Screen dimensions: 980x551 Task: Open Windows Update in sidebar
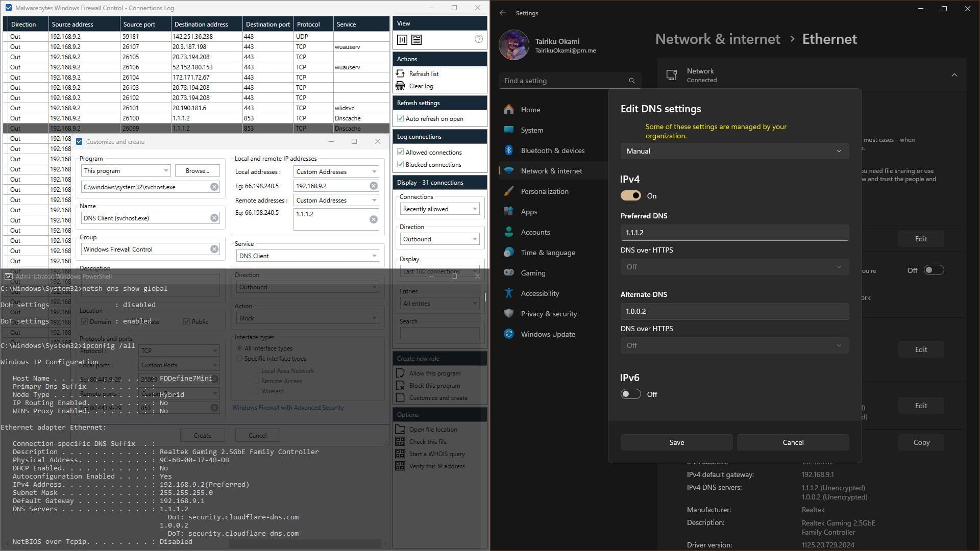pyautogui.click(x=548, y=334)
